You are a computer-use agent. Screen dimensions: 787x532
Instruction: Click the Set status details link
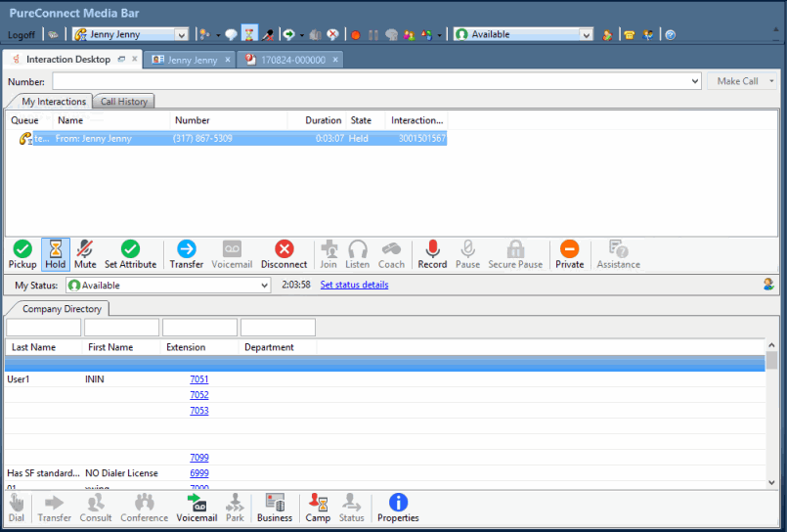(354, 286)
